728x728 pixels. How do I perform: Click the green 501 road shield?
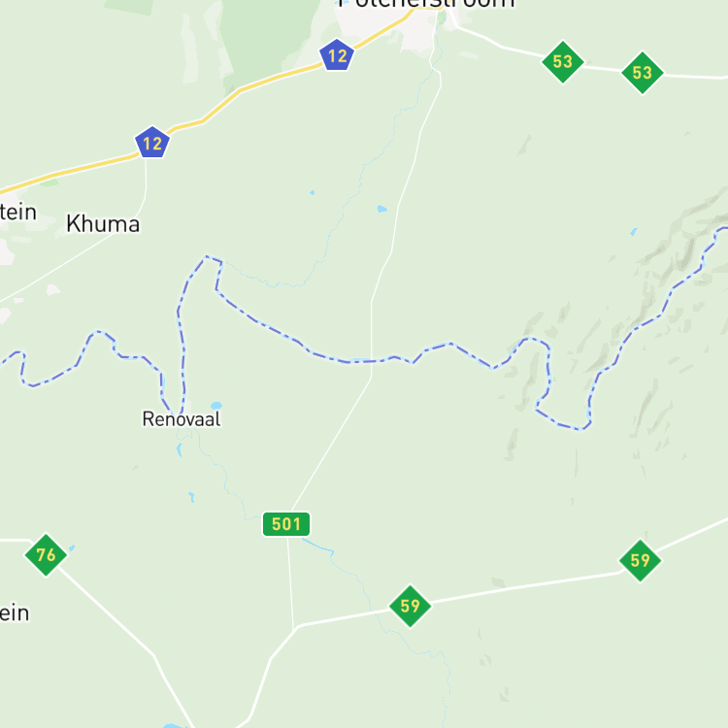tap(286, 524)
